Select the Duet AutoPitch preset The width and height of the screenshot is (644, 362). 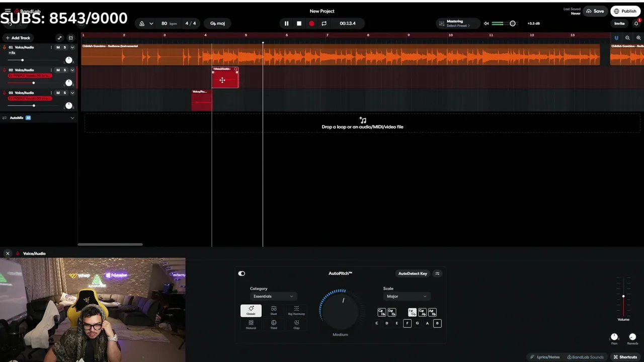274,311
